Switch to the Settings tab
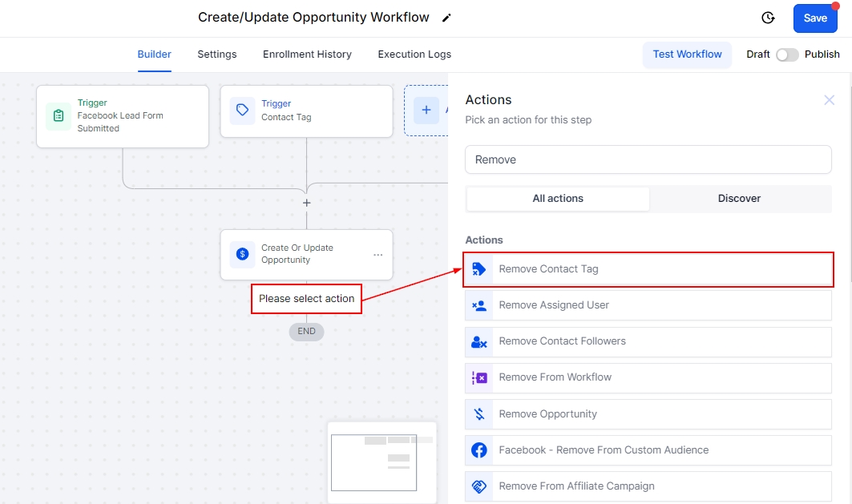This screenshot has width=852, height=504. (x=217, y=54)
